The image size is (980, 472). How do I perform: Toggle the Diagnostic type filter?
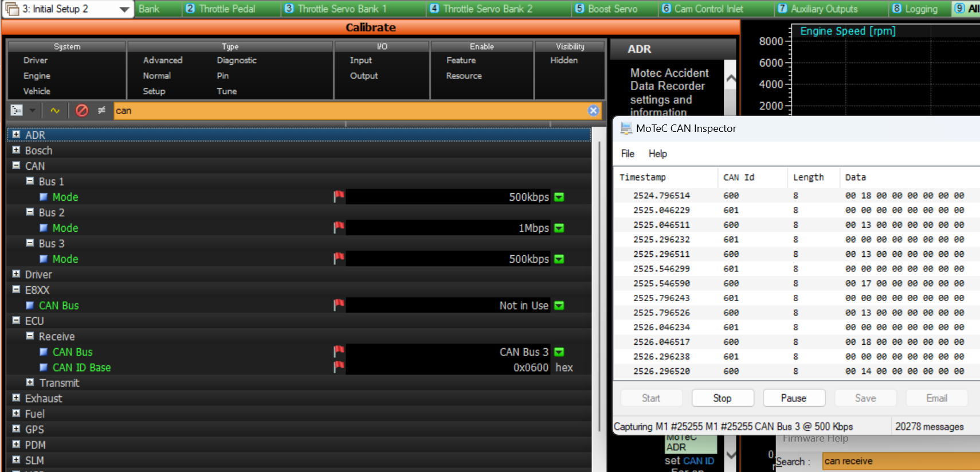[x=237, y=60]
